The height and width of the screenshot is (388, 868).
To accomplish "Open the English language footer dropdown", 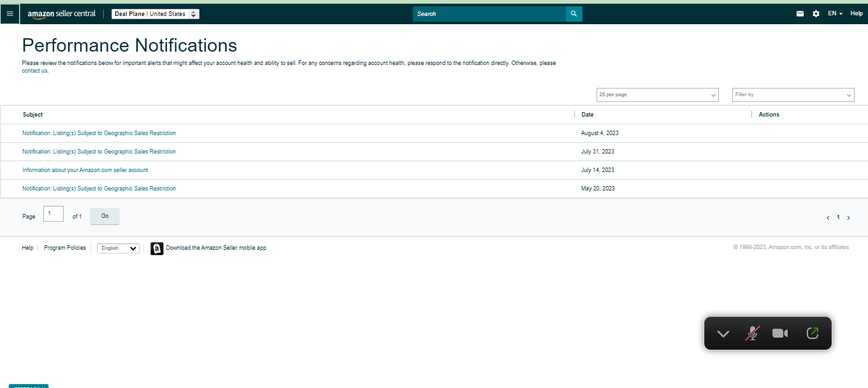I will (x=118, y=248).
